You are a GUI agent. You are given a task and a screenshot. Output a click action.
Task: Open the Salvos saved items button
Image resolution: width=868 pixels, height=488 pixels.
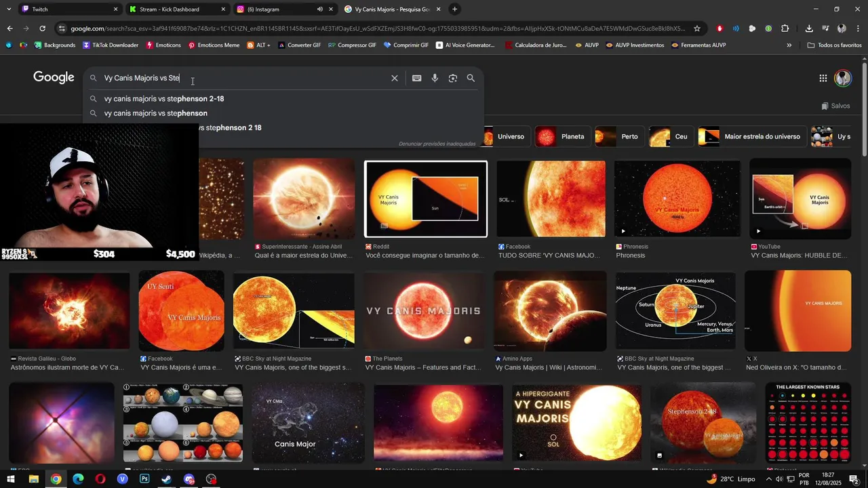835,106
